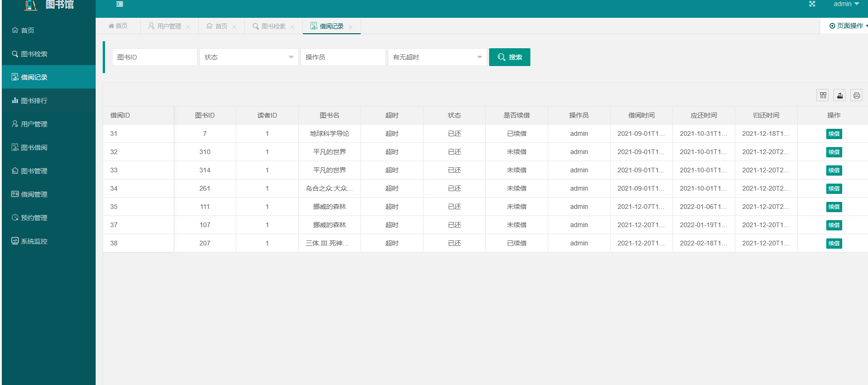Open 预约管理 in sidebar
The height and width of the screenshot is (385, 868).
pos(49,217)
